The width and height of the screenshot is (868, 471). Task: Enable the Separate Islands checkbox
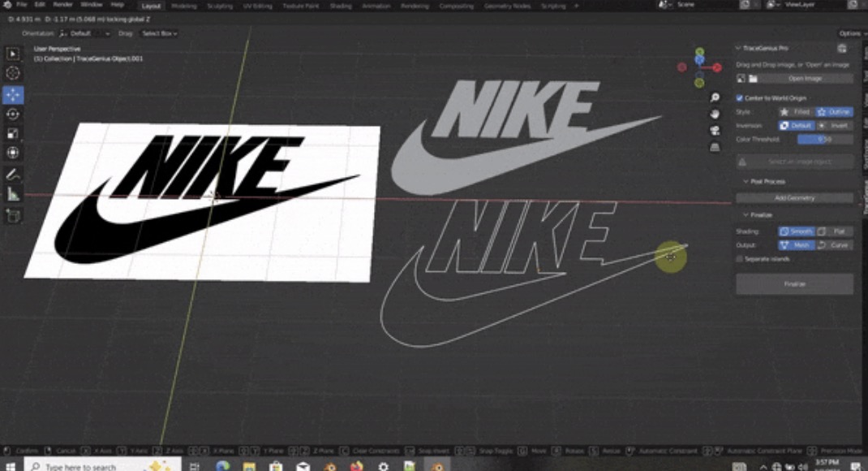tap(740, 259)
